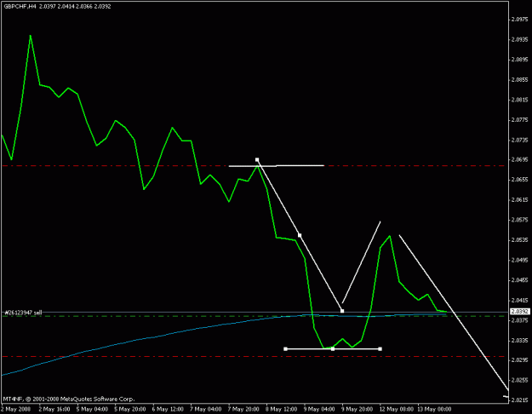The width and height of the screenshot is (532, 414).
Task: Click the 2.0575 price scale label
Action: pos(520,220)
